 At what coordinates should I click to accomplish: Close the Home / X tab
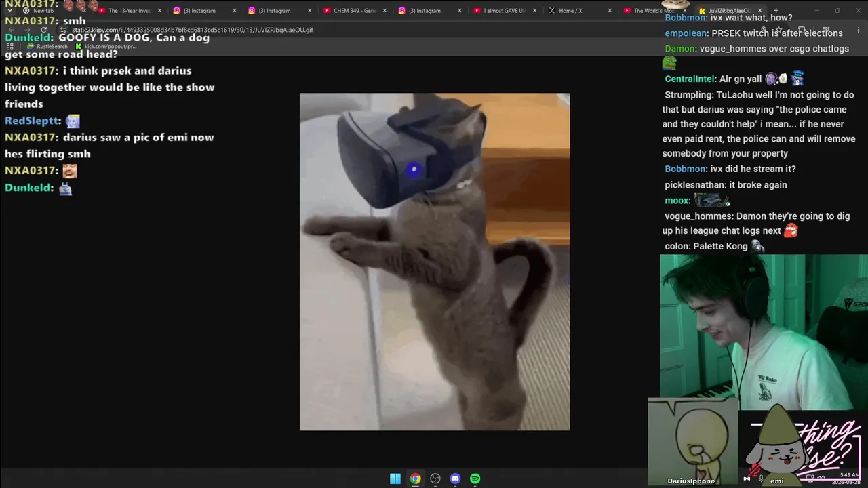click(610, 11)
